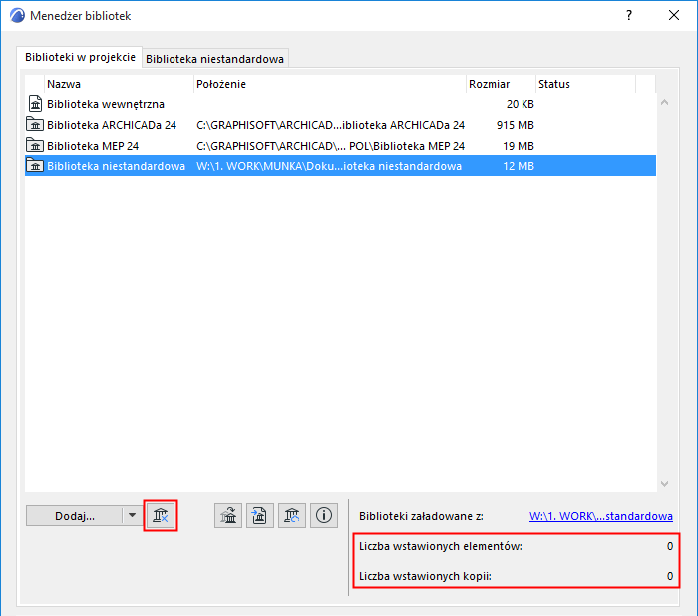Viewport: 698px width, 616px height.
Task: Click the Liczba wstawionych elementów label
Action: click(x=441, y=546)
